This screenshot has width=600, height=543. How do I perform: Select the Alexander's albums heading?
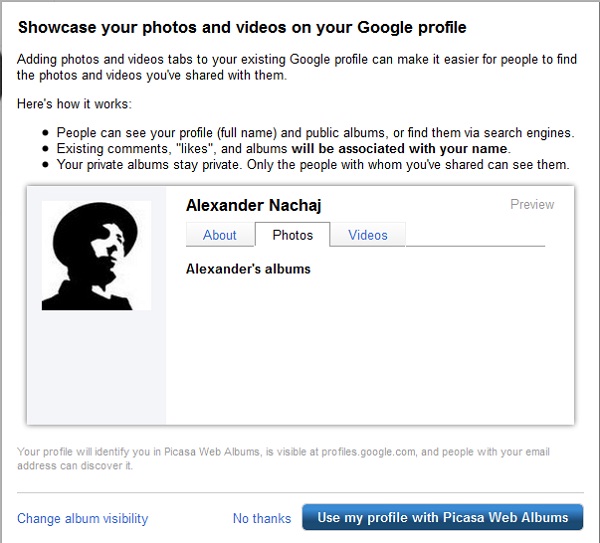coord(248,269)
